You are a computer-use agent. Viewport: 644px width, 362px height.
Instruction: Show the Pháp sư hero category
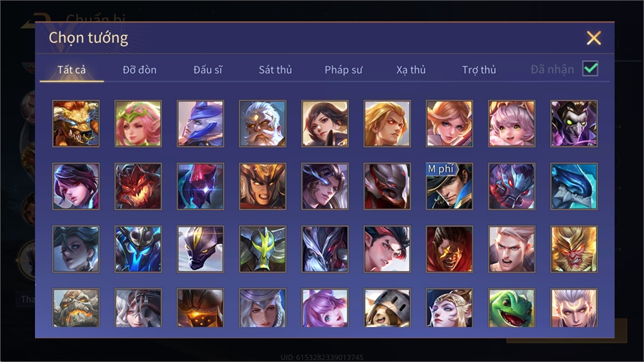(x=343, y=70)
